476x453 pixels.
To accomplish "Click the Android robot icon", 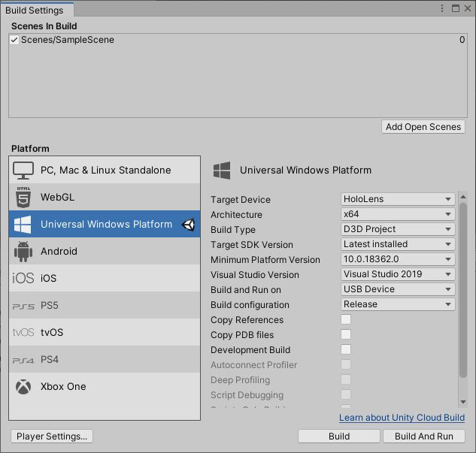I will (x=23, y=252).
